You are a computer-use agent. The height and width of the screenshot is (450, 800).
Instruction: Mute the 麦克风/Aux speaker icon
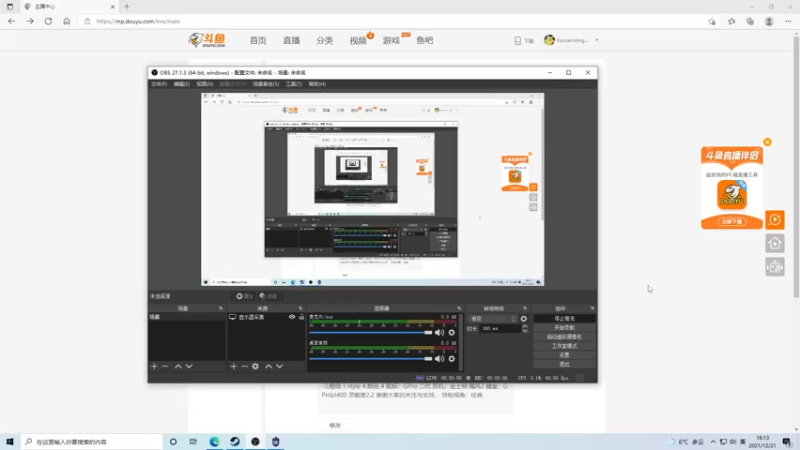coord(439,333)
